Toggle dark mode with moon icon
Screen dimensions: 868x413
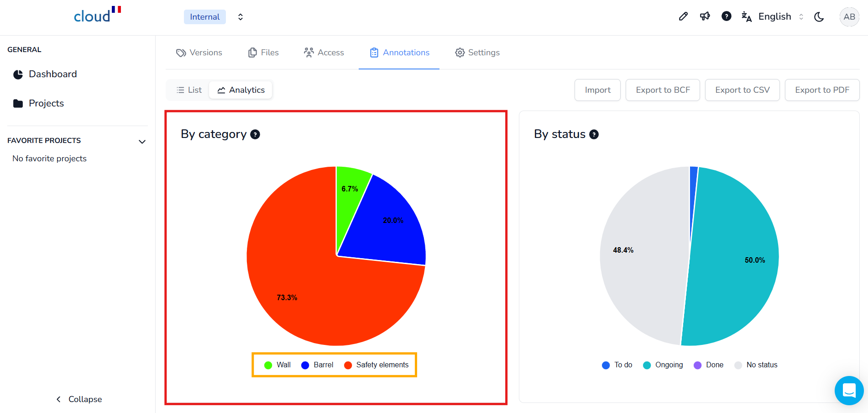point(819,17)
